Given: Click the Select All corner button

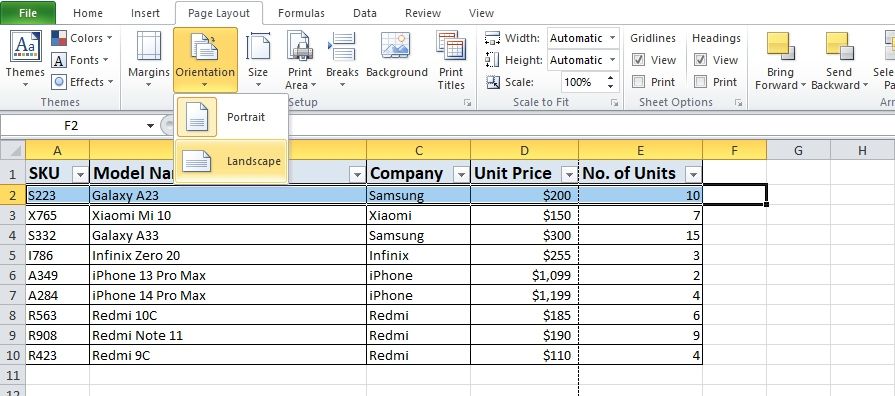Looking at the screenshot, I should (x=13, y=151).
